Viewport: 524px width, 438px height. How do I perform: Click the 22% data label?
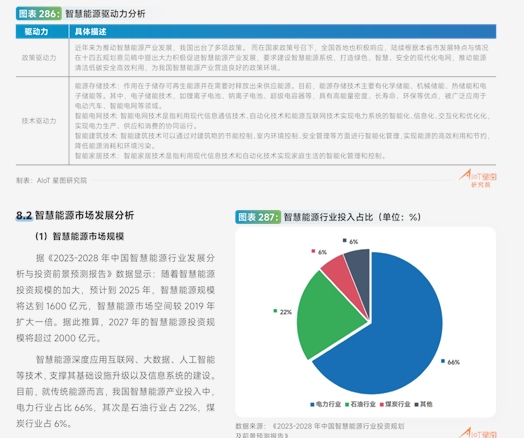click(283, 312)
